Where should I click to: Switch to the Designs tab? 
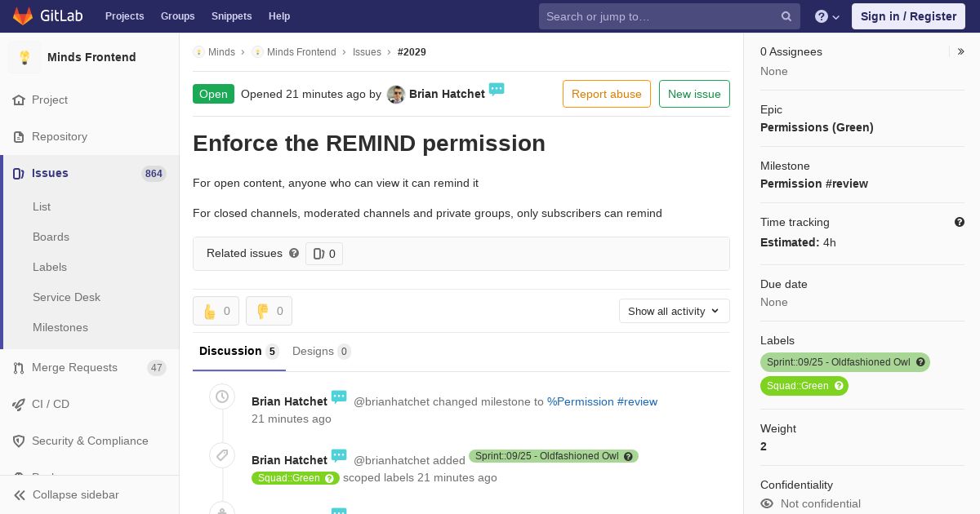[x=322, y=351]
